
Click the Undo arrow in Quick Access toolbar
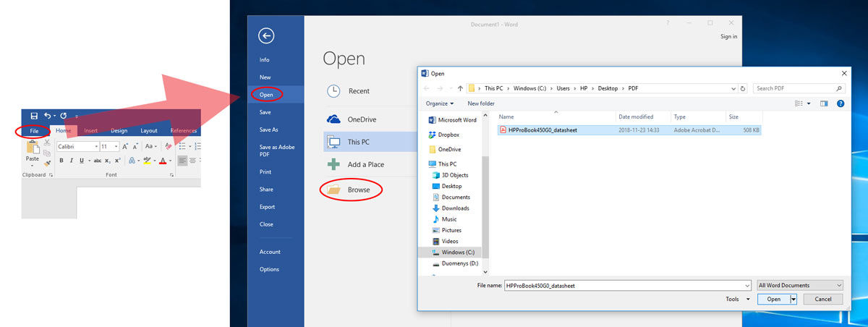click(48, 116)
